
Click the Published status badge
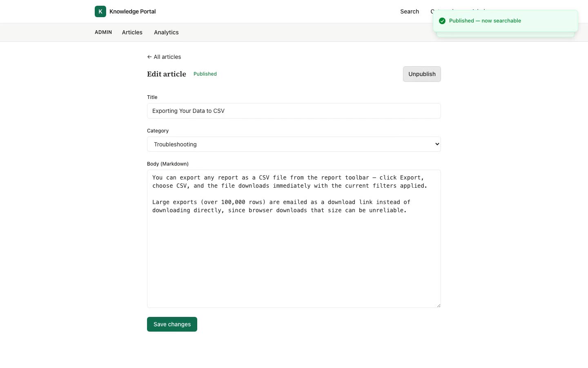pos(205,74)
